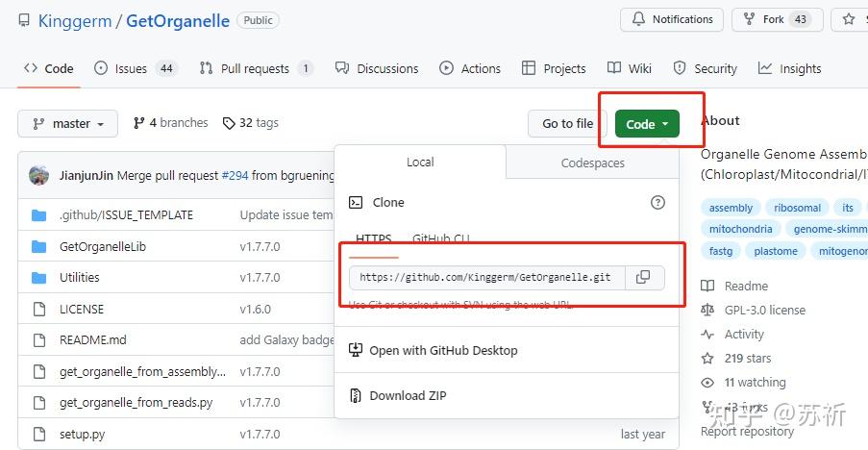This screenshot has width=868, height=450.
Task: Open the Pull requests tab
Action: (256, 68)
